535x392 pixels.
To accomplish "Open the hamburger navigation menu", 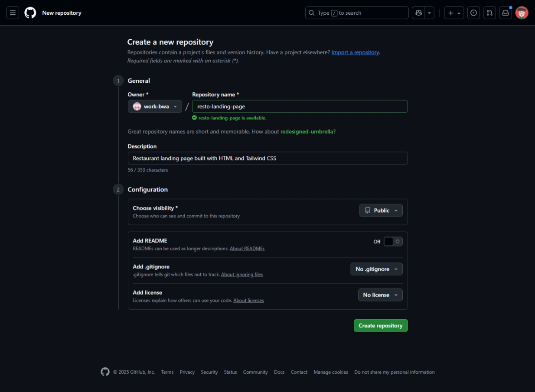I will point(13,13).
